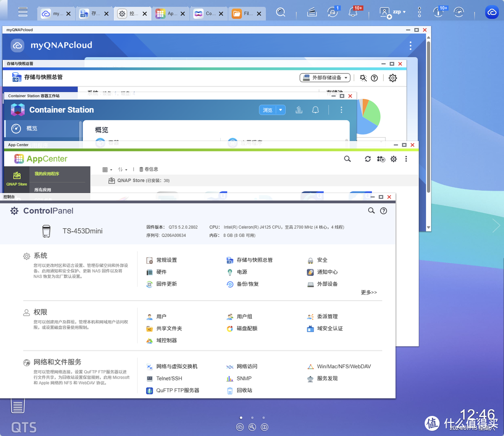This screenshot has width=504, height=436.
Task: Click the desktop search magnifier icon
Action: 280,13
